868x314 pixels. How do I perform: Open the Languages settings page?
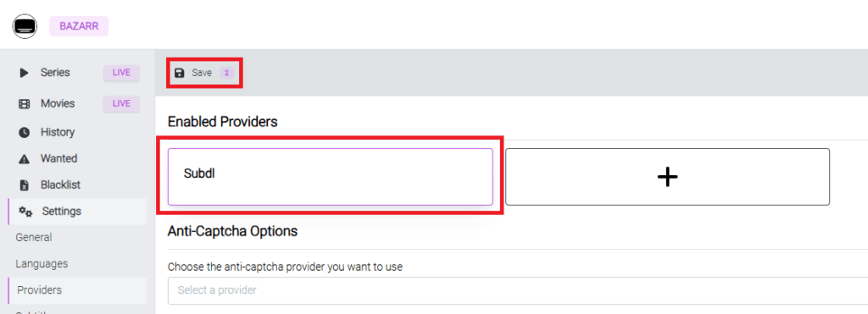click(x=42, y=264)
